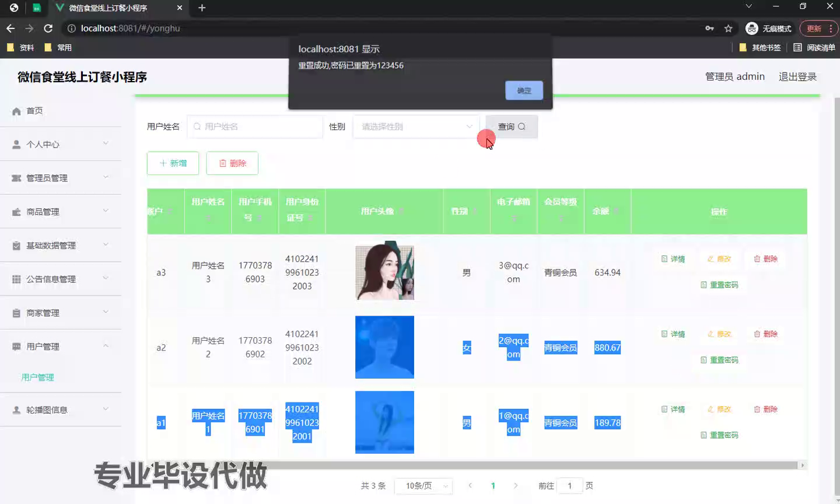Open avatar thumbnail of user a1
This screenshot has height=504, width=840.
pyautogui.click(x=384, y=422)
